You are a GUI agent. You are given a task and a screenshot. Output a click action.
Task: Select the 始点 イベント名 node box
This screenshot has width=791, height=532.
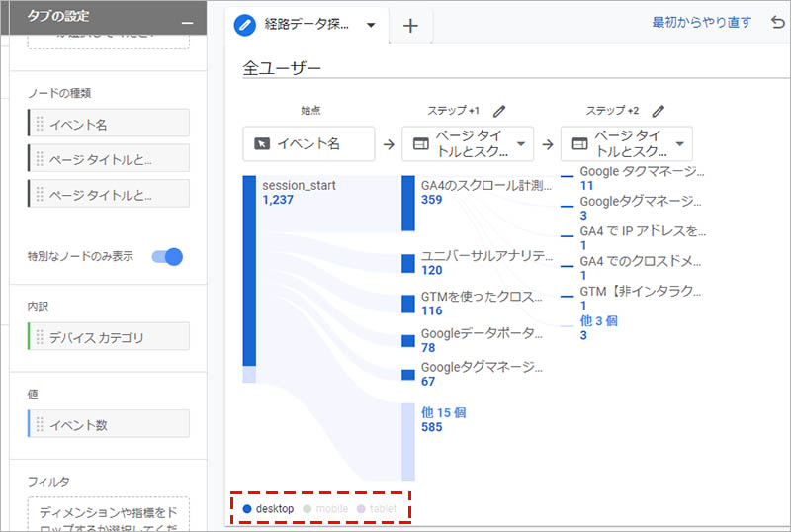(308, 144)
